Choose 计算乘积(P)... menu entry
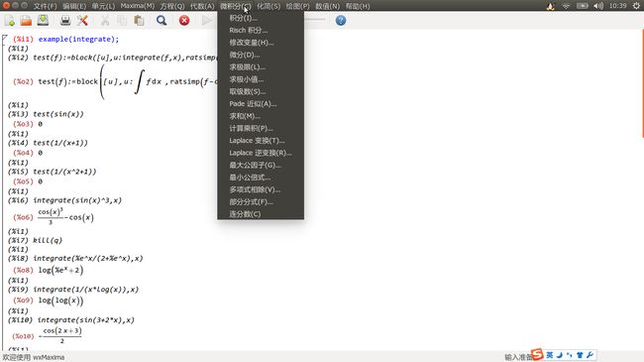This screenshot has height=362, width=644. [x=261, y=128]
